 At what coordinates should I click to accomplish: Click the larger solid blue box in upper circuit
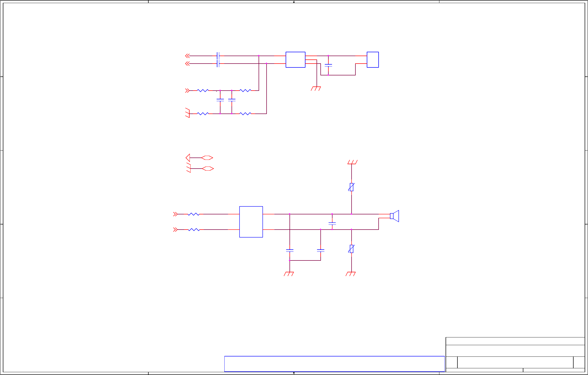(295, 60)
